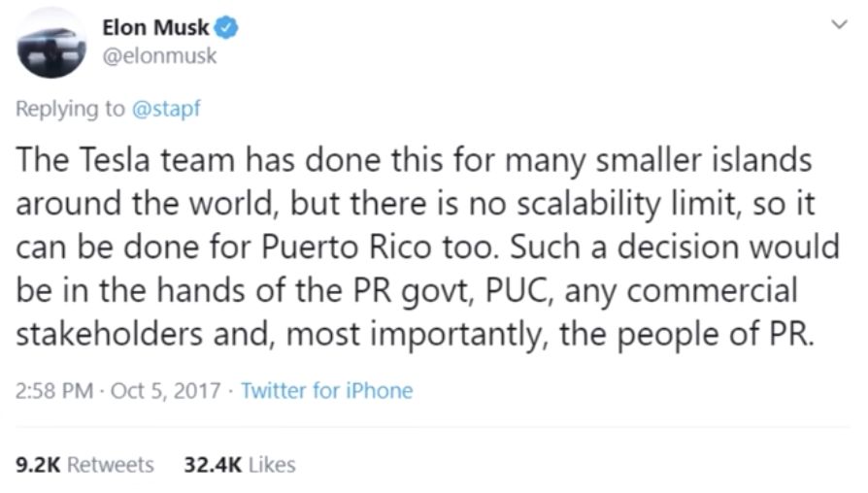The height and width of the screenshot is (493, 868).
Task: Open the @stapf mention link
Action: click(x=166, y=109)
